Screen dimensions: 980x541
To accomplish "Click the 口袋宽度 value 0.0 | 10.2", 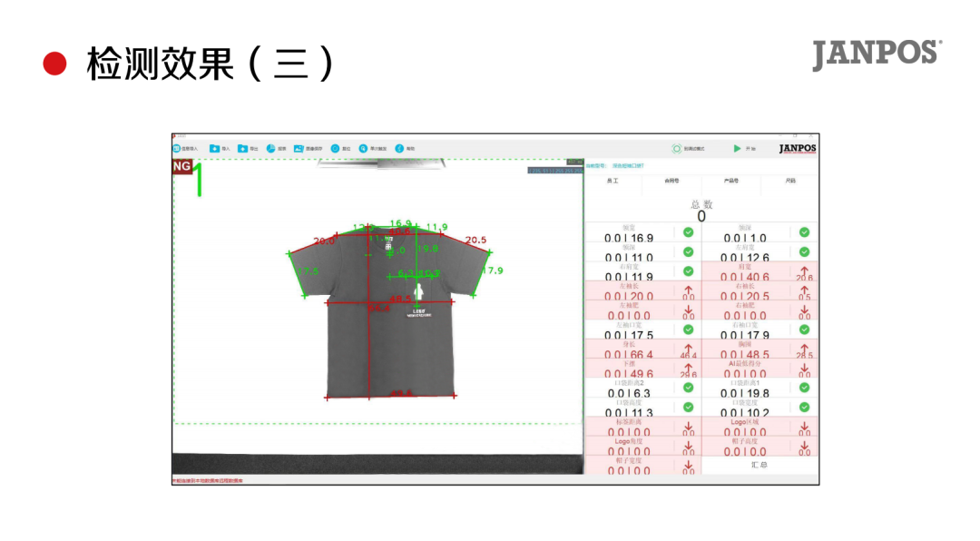I will pyautogui.click(x=745, y=412).
